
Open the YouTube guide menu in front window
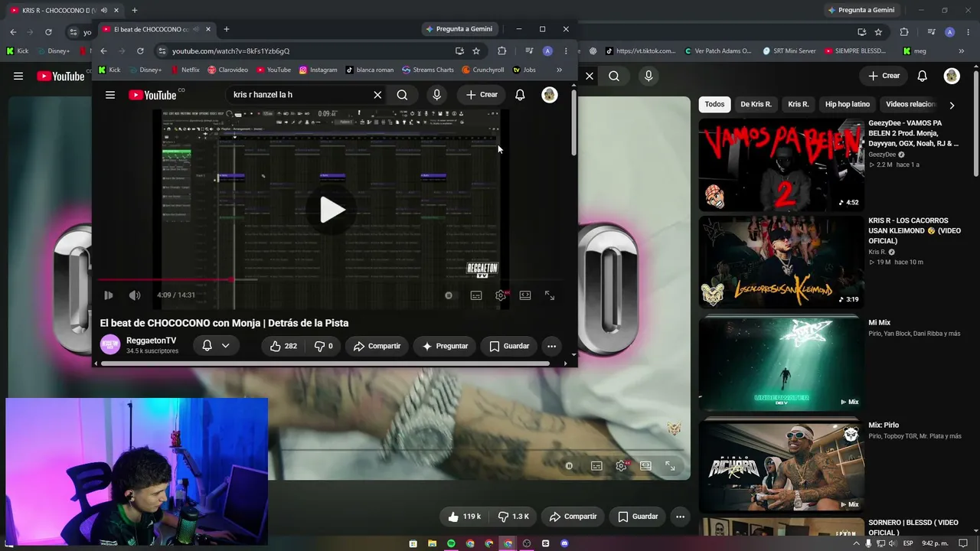(110, 95)
